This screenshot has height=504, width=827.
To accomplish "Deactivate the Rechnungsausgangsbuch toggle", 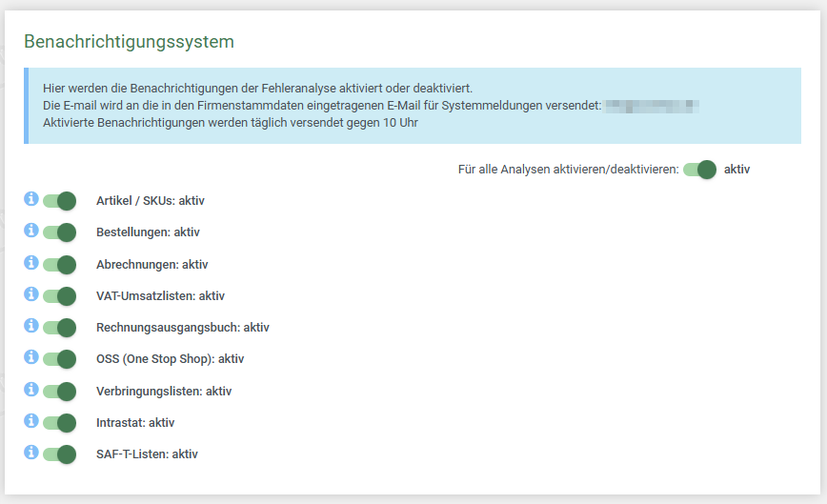I will 59,328.
